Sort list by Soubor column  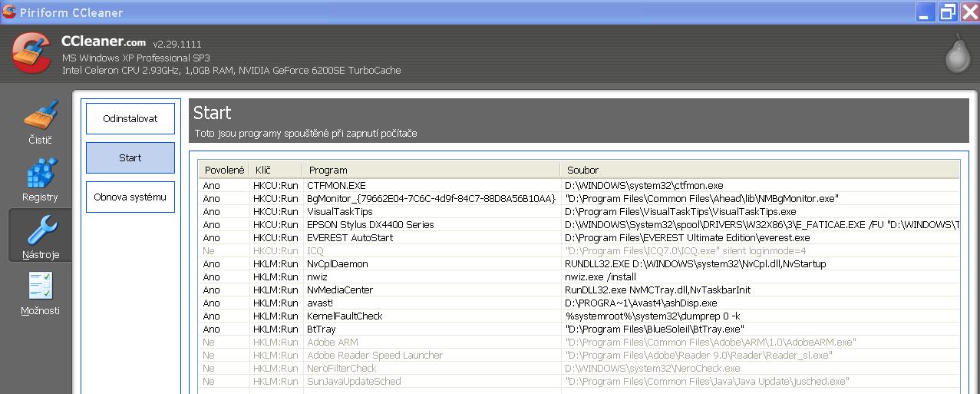coord(760,170)
